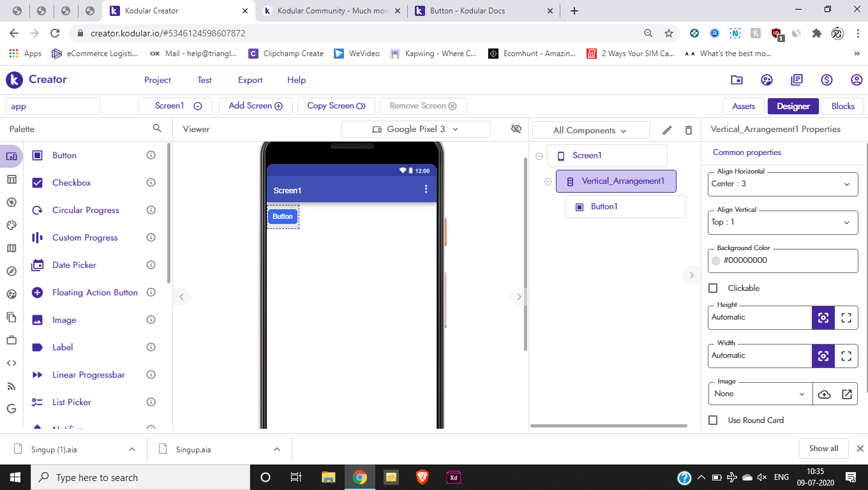Click the rename component pencil icon
The image size is (868, 490).
point(667,130)
